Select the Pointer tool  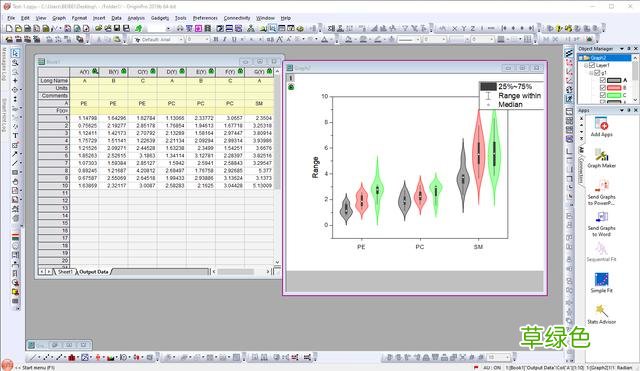[15, 53]
